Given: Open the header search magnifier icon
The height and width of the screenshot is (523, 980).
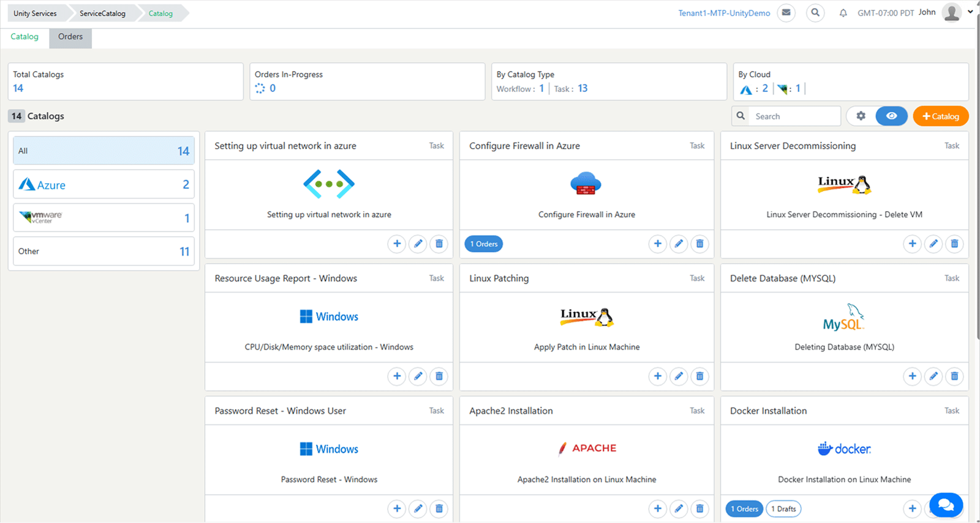Looking at the screenshot, I should (x=815, y=13).
